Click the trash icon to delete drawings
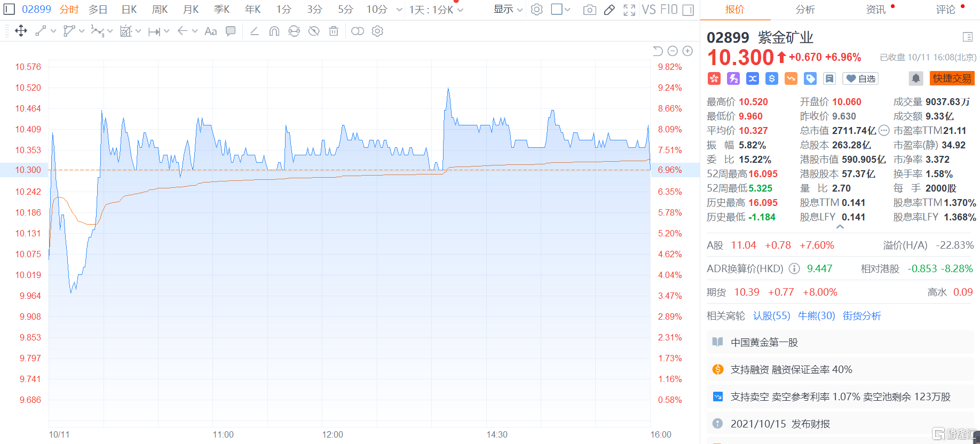980x444 pixels. point(334,31)
